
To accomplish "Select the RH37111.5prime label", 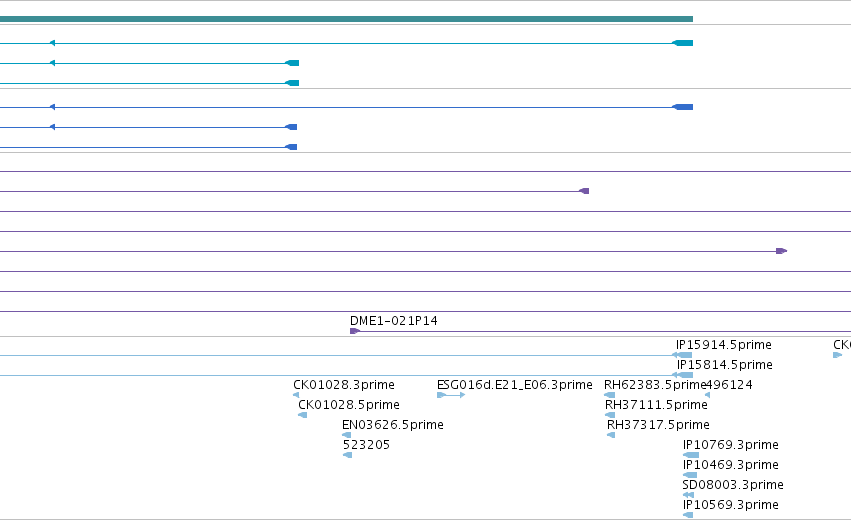I will (656, 405).
